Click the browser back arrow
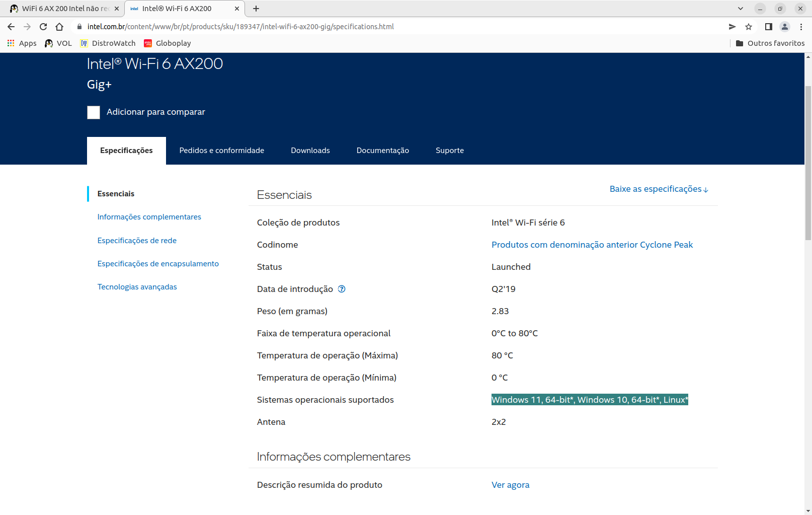The height and width of the screenshot is (515, 812). pos(11,27)
